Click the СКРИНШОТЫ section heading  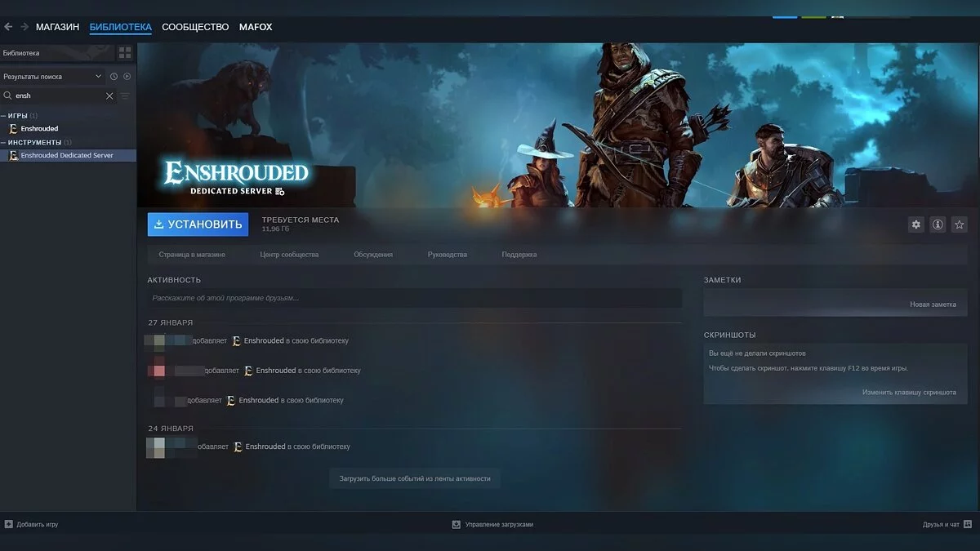pos(730,335)
